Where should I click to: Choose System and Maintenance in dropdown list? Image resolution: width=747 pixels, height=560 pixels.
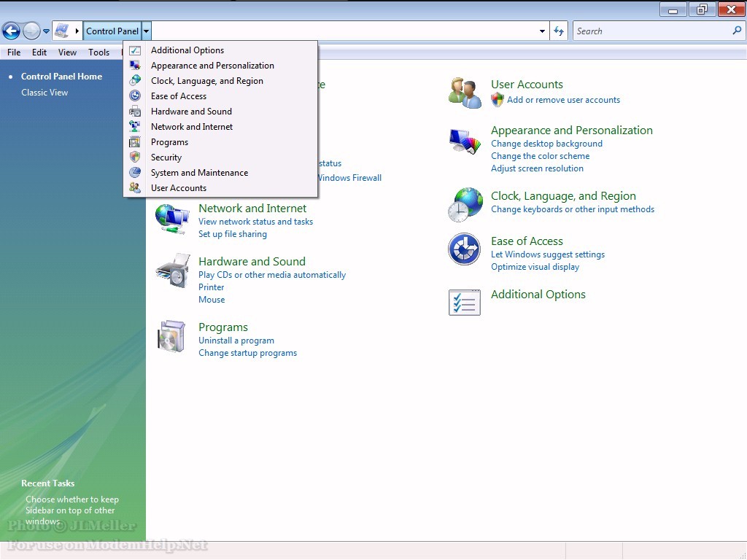(x=199, y=173)
